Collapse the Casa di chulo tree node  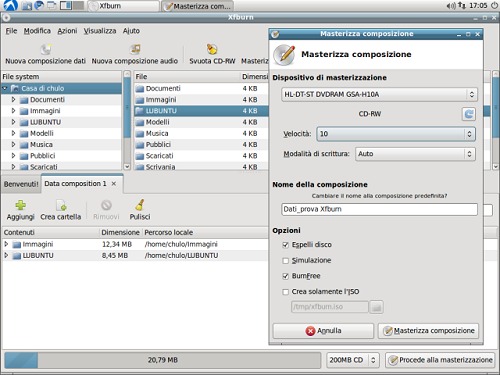(5, 88)
